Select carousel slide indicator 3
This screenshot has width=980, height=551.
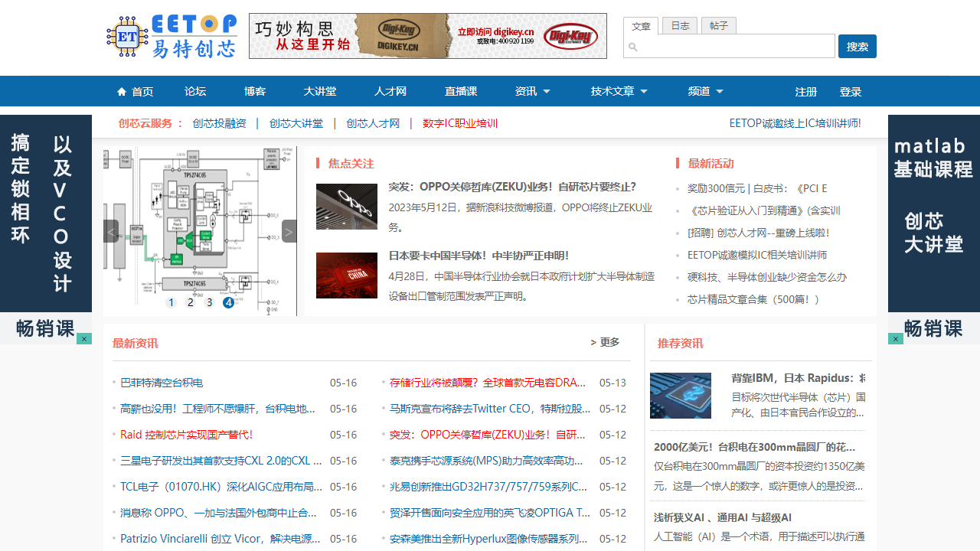[x=209, y=302]
